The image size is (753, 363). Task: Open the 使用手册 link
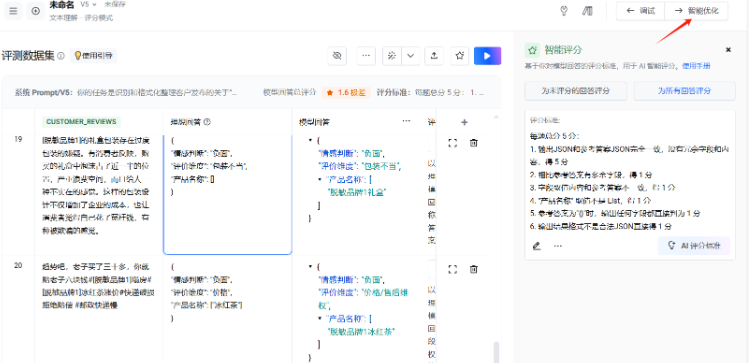tap(696, 66)
